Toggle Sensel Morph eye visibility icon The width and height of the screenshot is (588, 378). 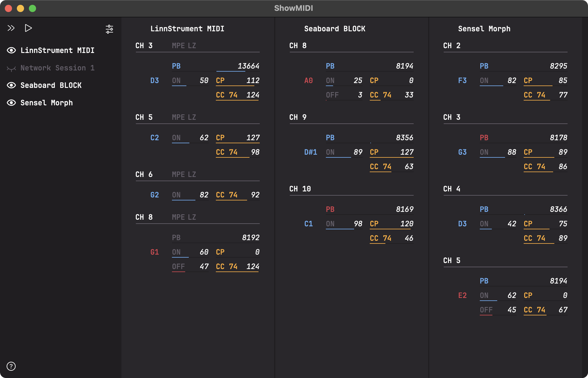(x=11, y=103)
